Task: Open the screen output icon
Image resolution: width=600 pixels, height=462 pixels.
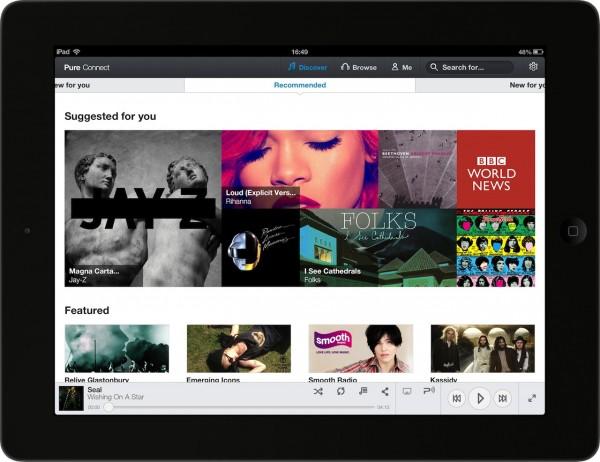Action: 407,391
